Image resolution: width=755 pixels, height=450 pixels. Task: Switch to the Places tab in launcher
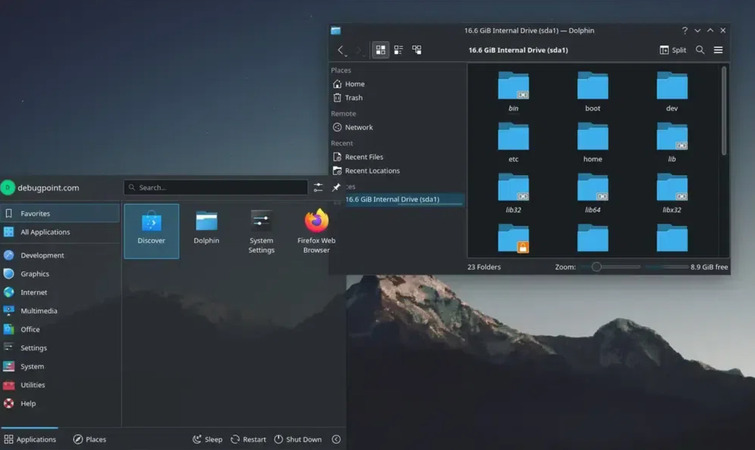tap(90, 439)
